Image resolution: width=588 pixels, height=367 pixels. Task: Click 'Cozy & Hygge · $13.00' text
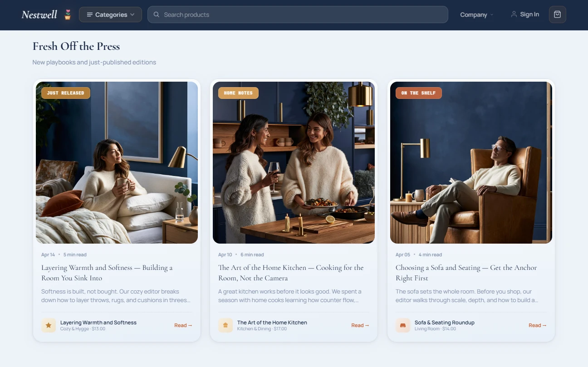click(83, 329)
